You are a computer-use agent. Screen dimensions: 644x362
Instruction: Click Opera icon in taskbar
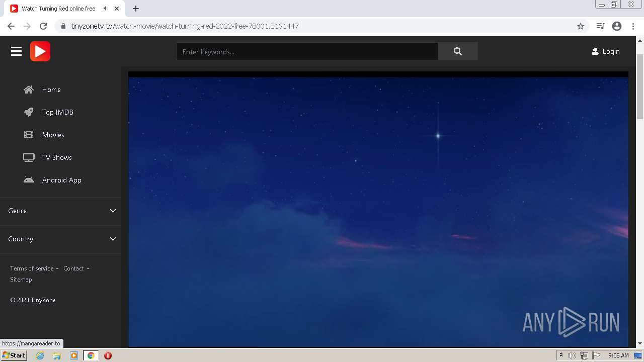[x=108, y=355]
